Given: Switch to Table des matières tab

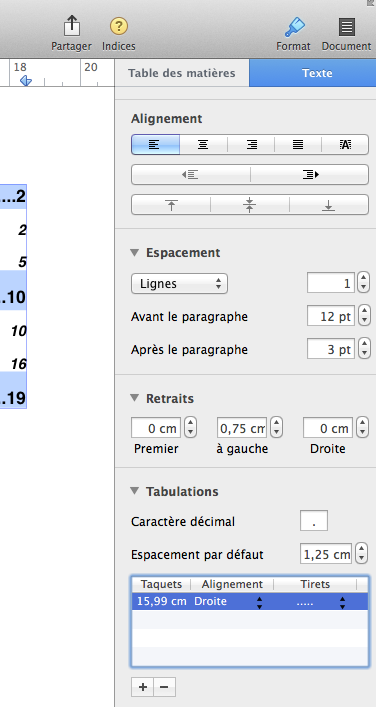Looking at the screenshot, I should click(182, 73).
